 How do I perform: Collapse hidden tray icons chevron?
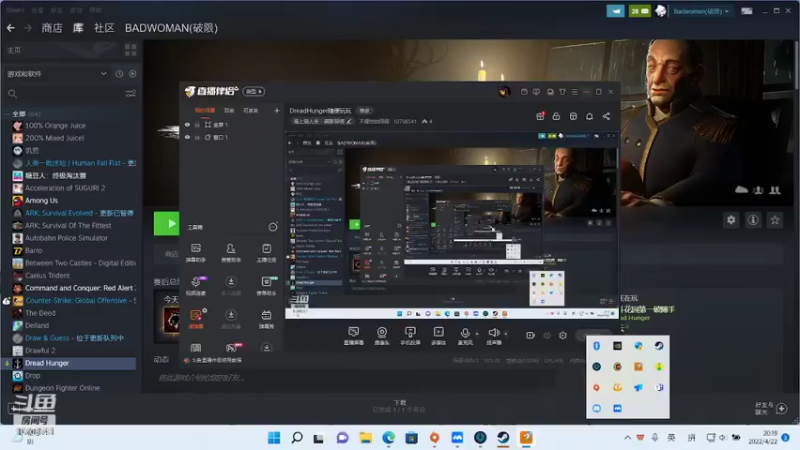tap(628, 437)
